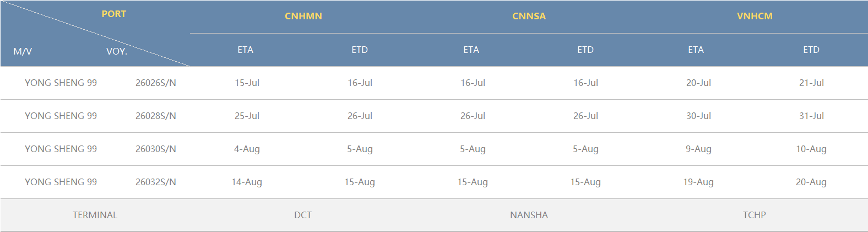
Task: Click the VNHCM port header
Action: point(755,16)
